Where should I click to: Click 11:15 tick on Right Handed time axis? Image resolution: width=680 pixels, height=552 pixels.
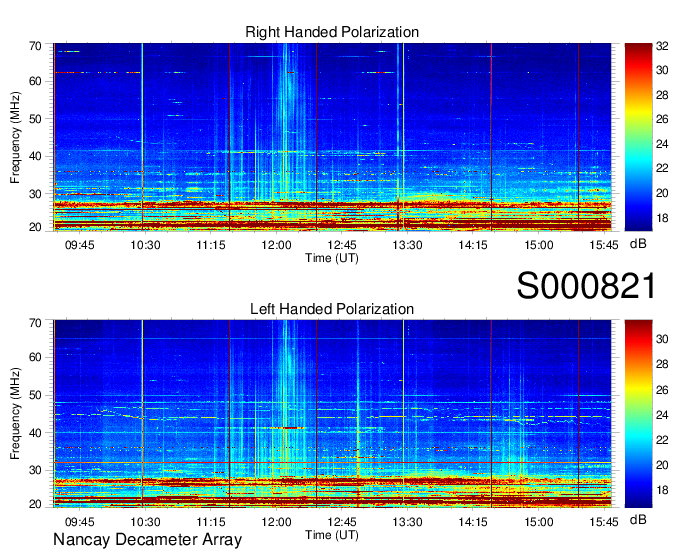(x=211, y=245)
